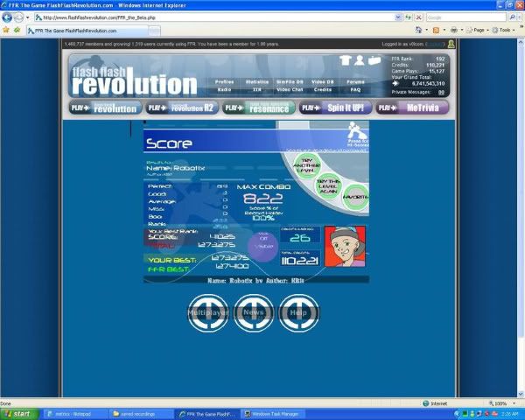Open the white person profile icon
The image size is (525, 420).
click(360, 60)
